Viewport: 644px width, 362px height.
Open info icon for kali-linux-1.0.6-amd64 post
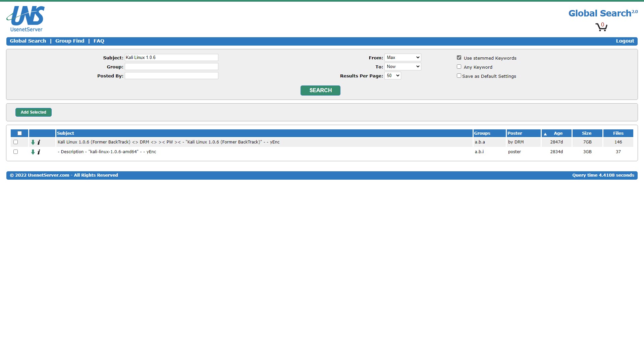(x=39, y=152)
